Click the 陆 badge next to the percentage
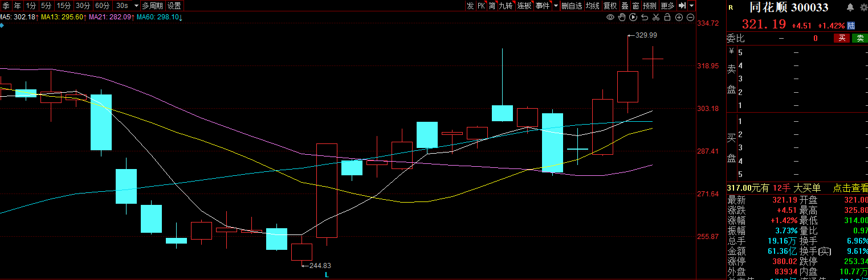 tap(851, 26)
